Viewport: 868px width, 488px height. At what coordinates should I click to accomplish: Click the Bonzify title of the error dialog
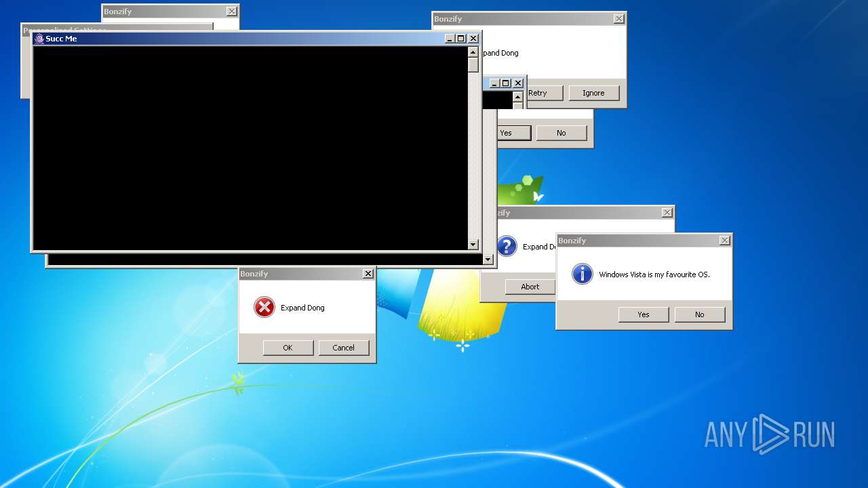pyautogui.click(x=254, y=274)
